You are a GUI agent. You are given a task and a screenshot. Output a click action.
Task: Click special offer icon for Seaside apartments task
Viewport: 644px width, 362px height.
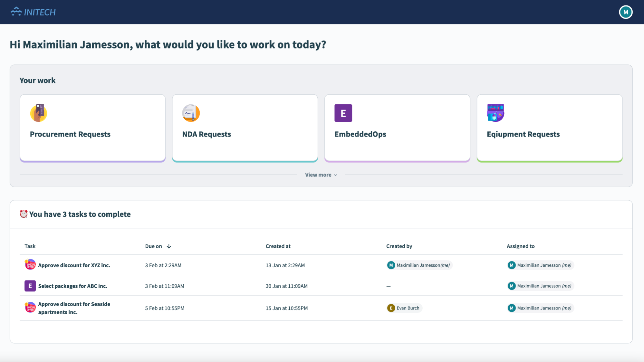[30, 308]
